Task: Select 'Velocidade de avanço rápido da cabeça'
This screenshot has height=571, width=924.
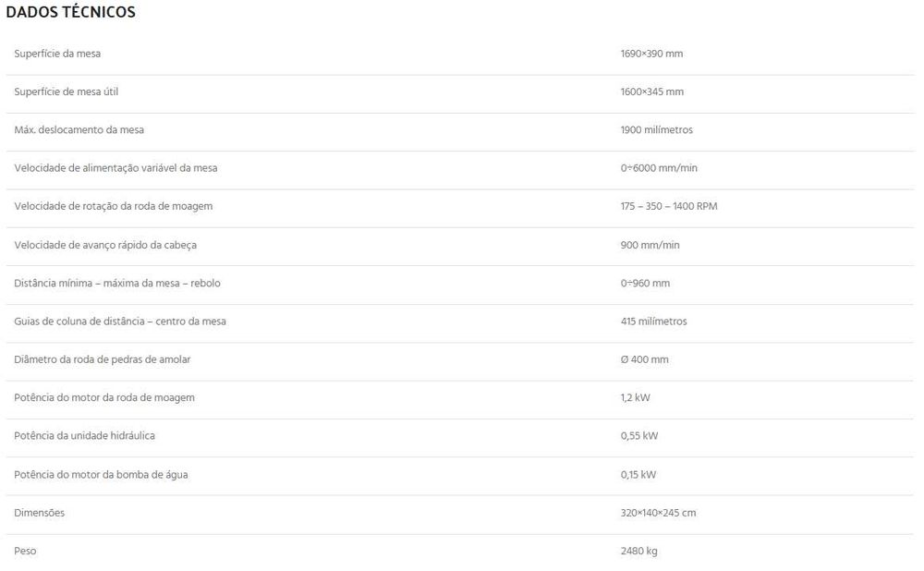Action: [105, 245]
